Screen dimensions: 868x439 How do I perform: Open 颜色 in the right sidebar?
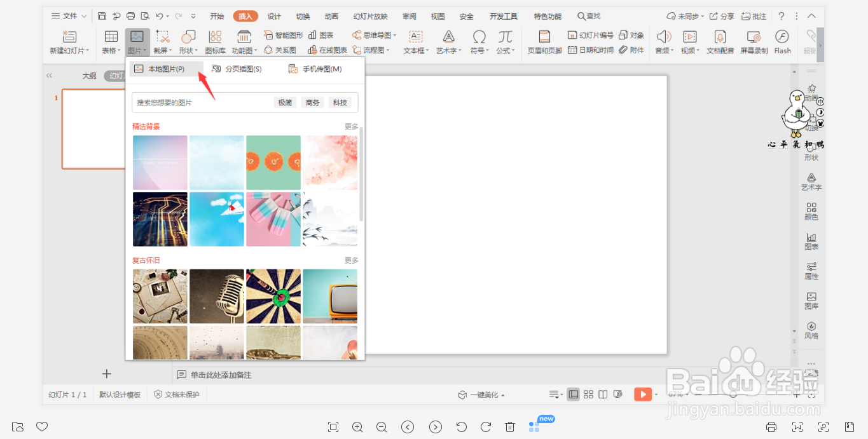click(811, 212)
